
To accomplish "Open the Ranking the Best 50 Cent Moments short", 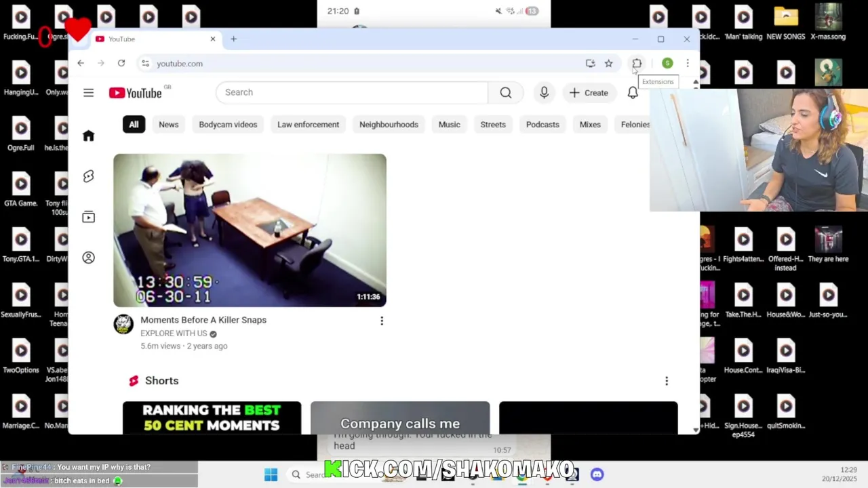I will pos(212,418).
